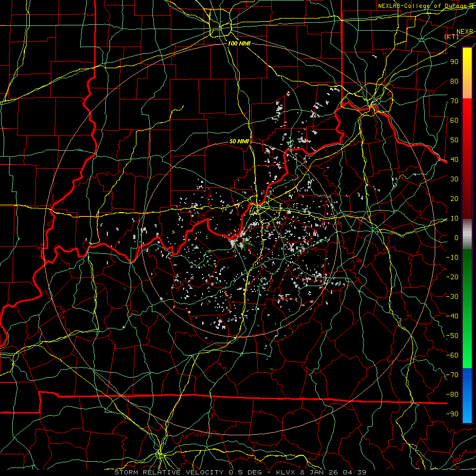Click the -70 scale label
The width and height of the screenshot is (476, 476).
(452, 375)
